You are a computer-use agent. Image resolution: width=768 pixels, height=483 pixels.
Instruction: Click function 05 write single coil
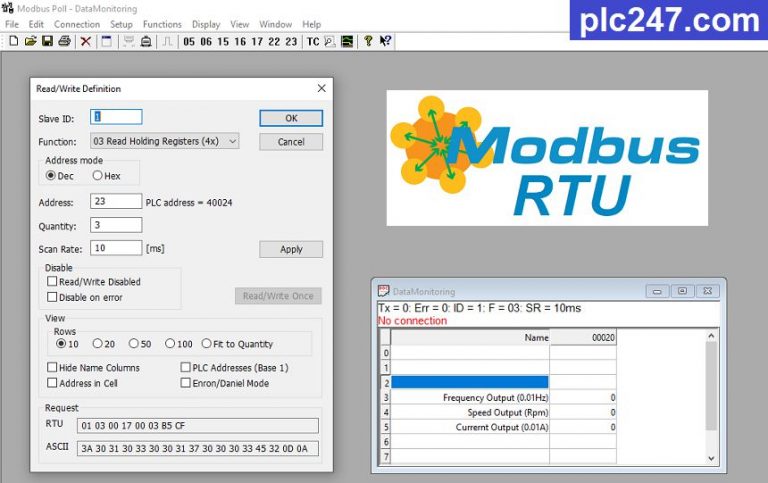click(189, 42)
